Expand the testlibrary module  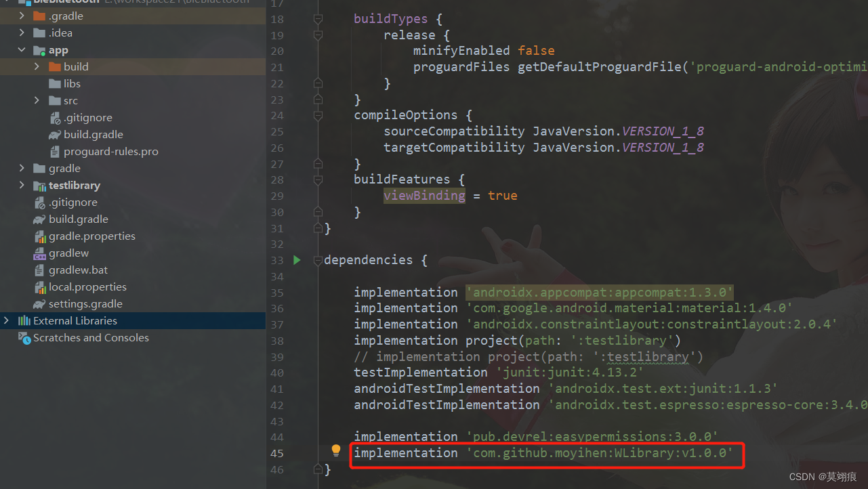pyautogui.click(x=22, y=185)
